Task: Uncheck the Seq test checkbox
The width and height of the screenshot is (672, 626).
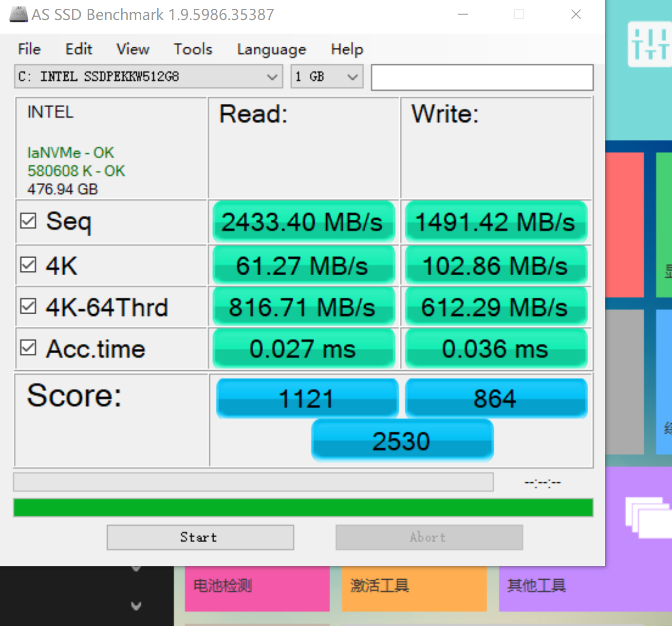Action: tap(28, 221)
